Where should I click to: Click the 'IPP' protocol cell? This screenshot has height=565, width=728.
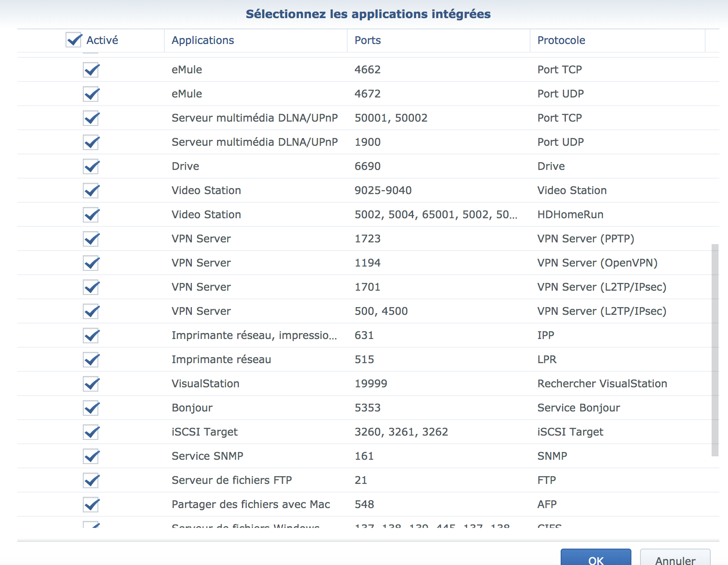click(546, 336)
